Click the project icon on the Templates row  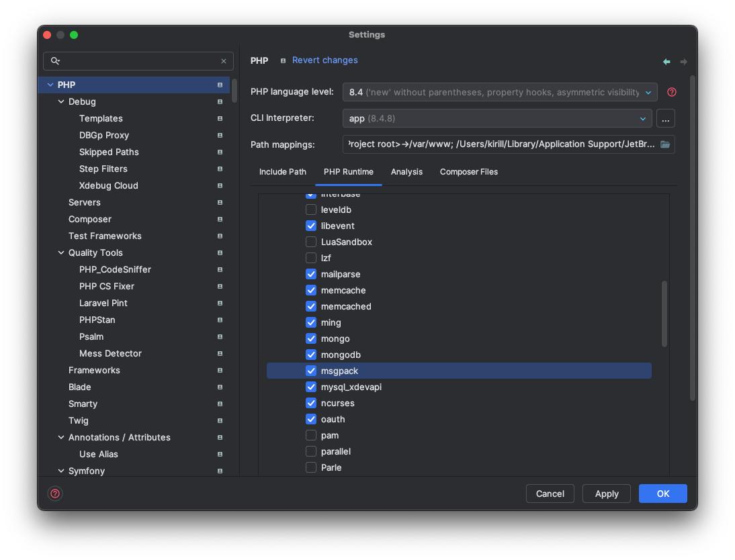[x=220, y=119]
